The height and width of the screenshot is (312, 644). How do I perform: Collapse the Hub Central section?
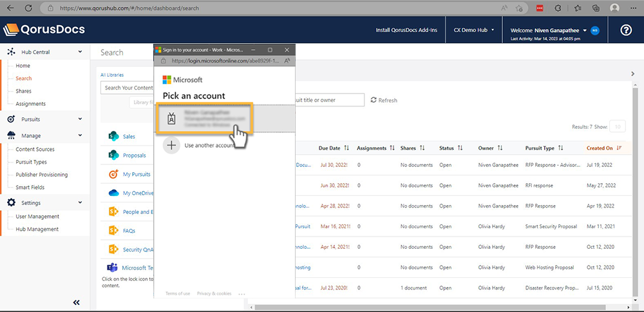(80, 52)
